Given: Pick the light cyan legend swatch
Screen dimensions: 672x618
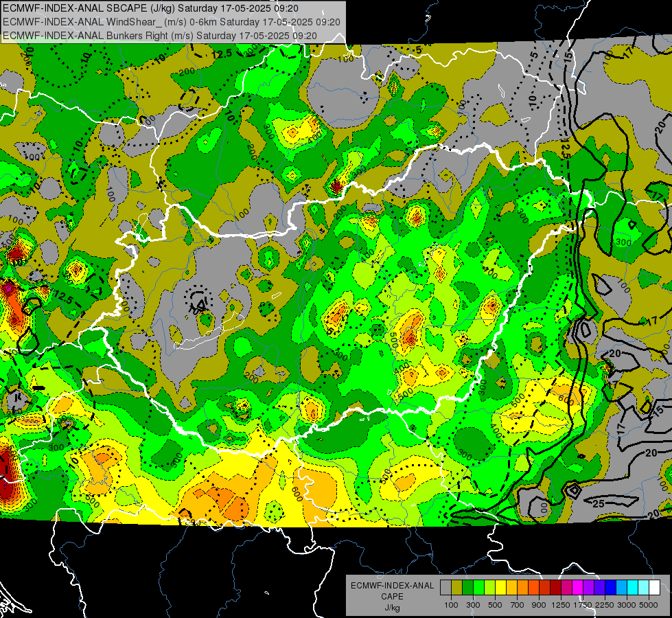Looking at the screenshot, I should coord(644,587).
